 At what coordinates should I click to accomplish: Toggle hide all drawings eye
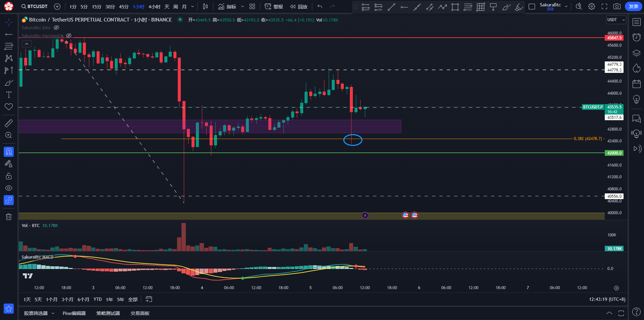click(x=9, y=188)
